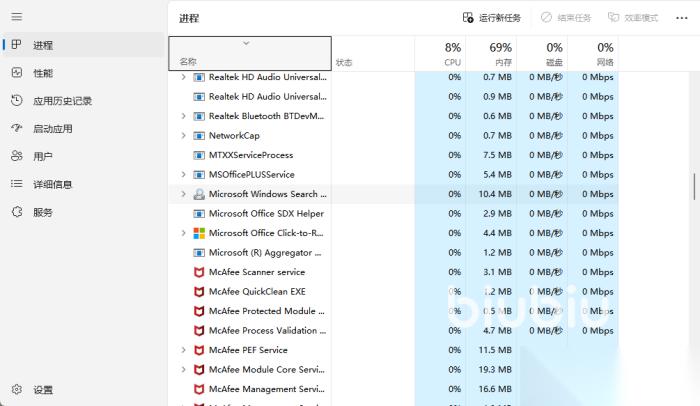Image resolution: width=700 pixels, height=406 pixels.
Task: Select the NetworkCap process icon
Action: (x=199, y=136)
